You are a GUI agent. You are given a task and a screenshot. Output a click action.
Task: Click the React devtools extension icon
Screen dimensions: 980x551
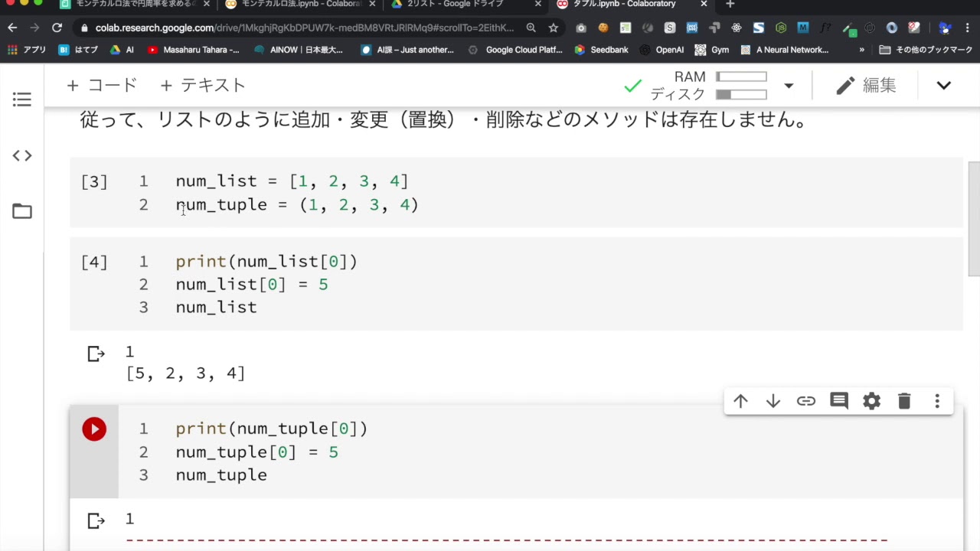pyautogui.click(x=737, y=28)
